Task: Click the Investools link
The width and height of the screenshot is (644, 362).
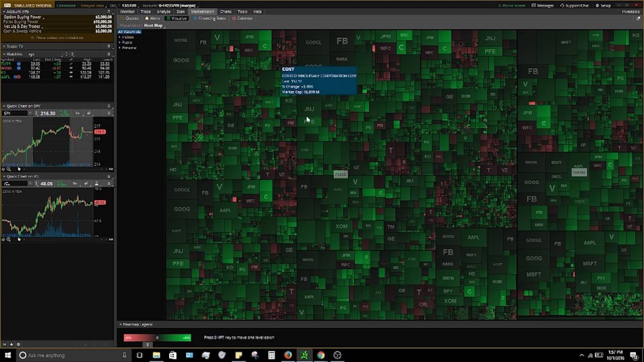Action: coord(630,12)
